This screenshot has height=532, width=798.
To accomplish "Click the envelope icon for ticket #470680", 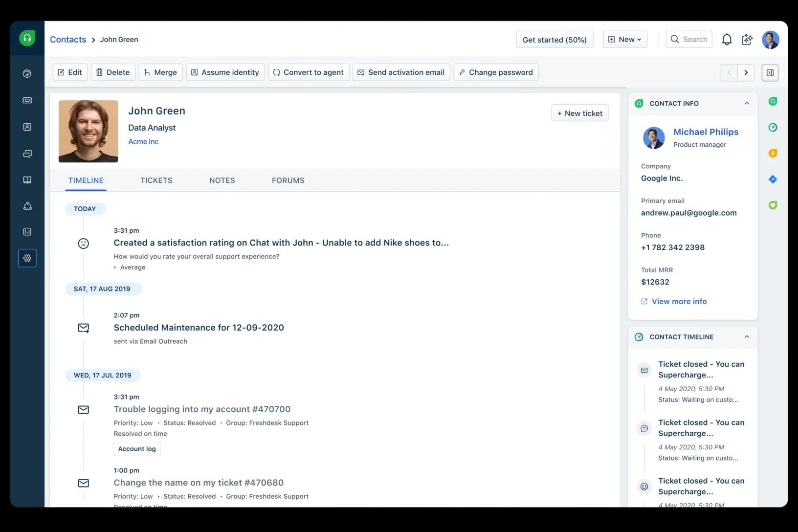I will [84, 483].
